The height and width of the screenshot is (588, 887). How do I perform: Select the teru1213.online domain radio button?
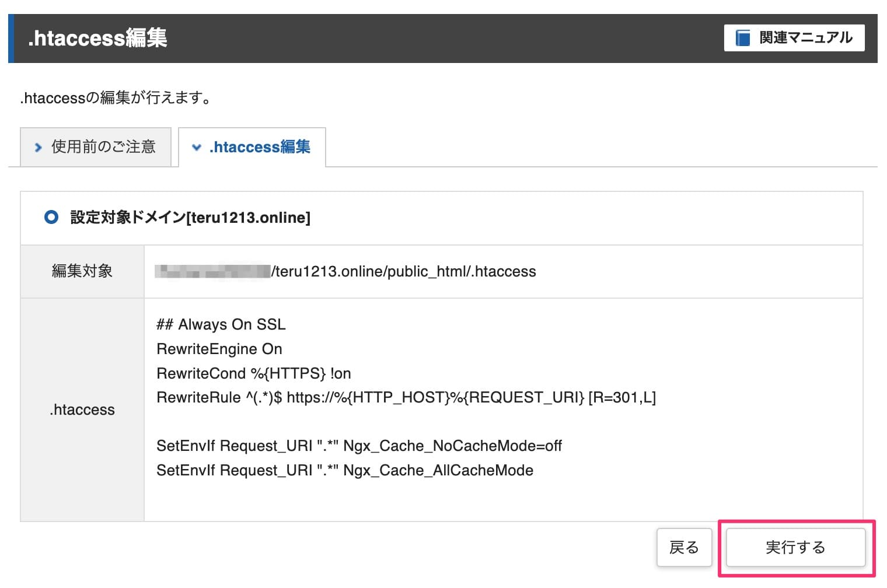click(52, 217)
